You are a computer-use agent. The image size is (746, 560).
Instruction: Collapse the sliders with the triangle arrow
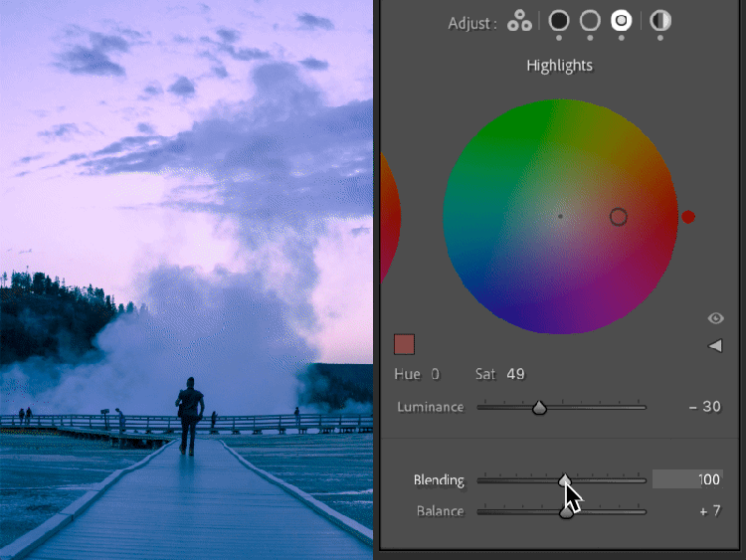[715, 346]
